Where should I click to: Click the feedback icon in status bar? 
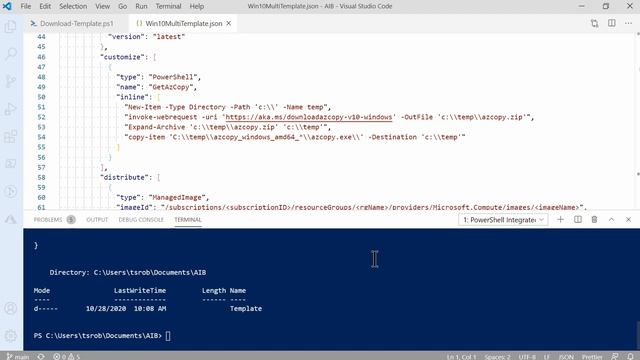click(615, 356)
